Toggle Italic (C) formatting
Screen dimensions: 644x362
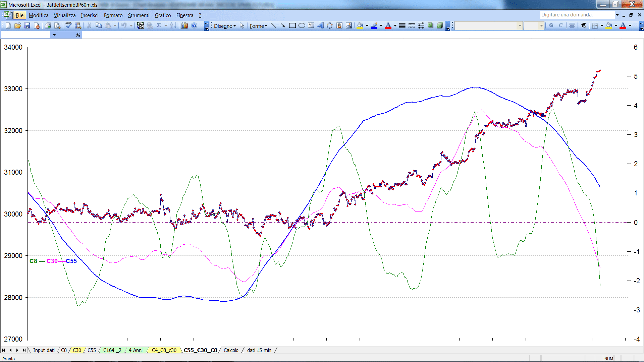pyautogui.click(x=560, y=25)
